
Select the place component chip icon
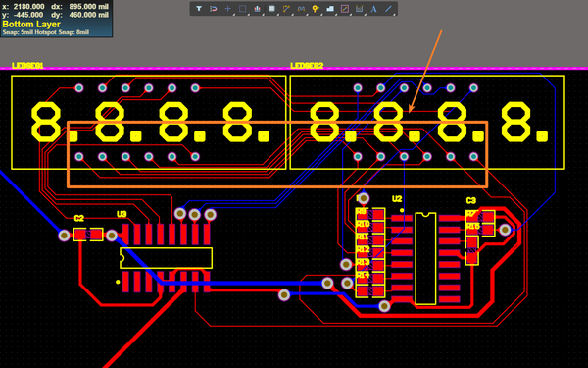click(x=271, y=9)
